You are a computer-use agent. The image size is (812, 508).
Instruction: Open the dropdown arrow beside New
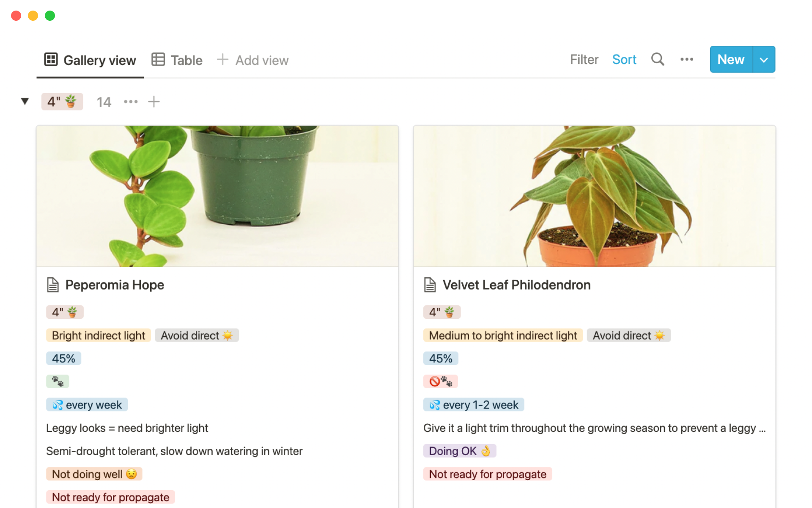click(x=763, y=60)
